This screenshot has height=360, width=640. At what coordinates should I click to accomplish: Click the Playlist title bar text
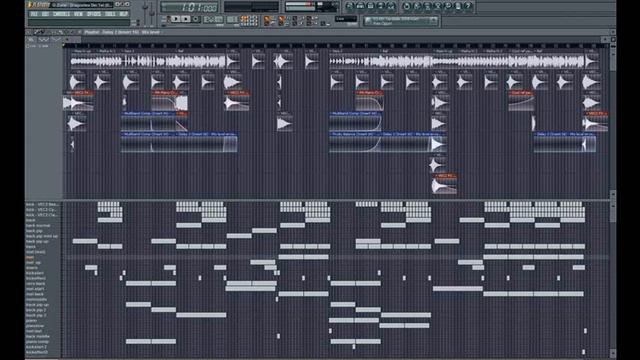tap(122, 32)
